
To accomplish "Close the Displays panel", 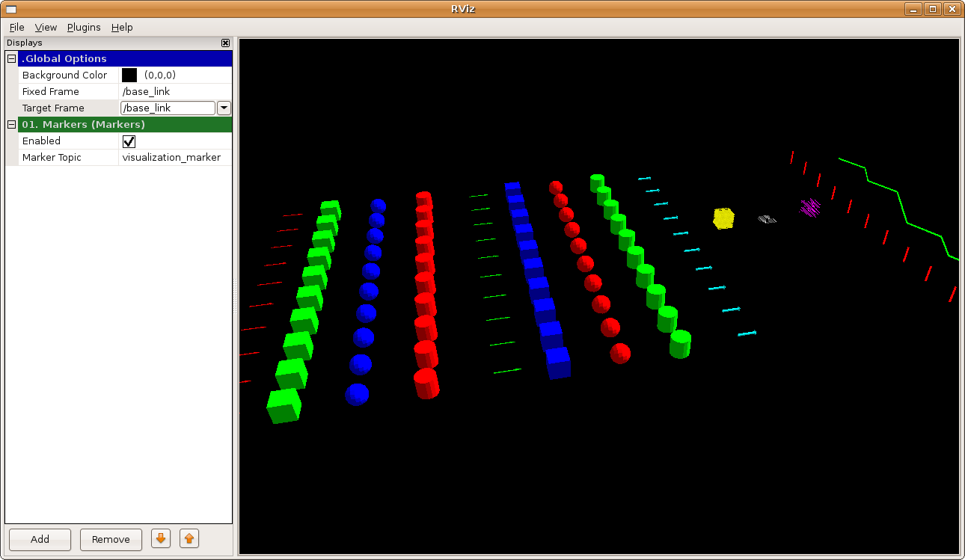I will 225,43.
